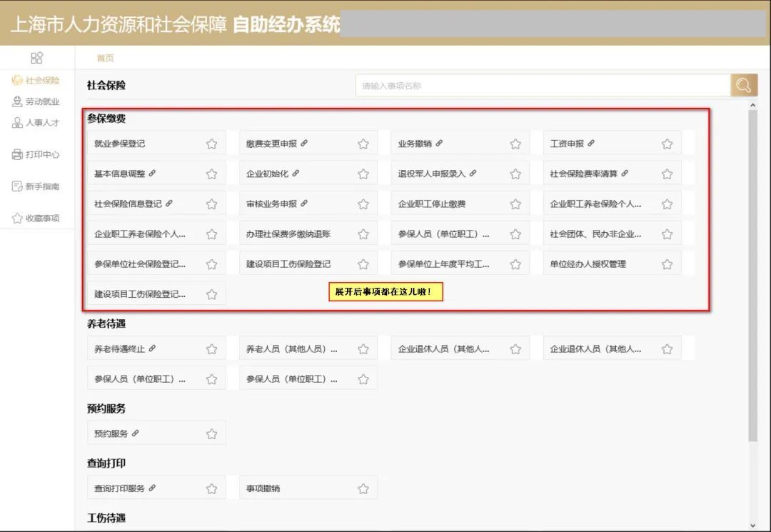The image size is (771, 532).
Task: Click link icon beside 基本信息调整
Action: pyautogui.click(x=153, y=173)
